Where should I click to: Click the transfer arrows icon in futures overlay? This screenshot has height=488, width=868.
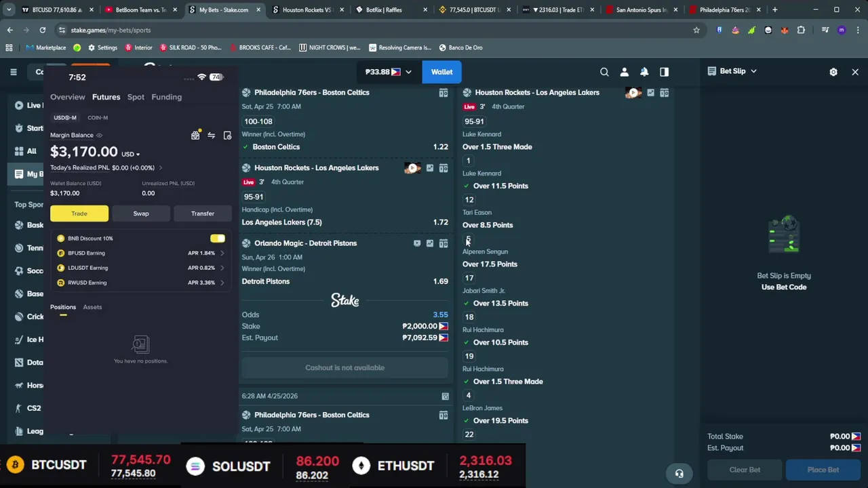click(212, 136)
